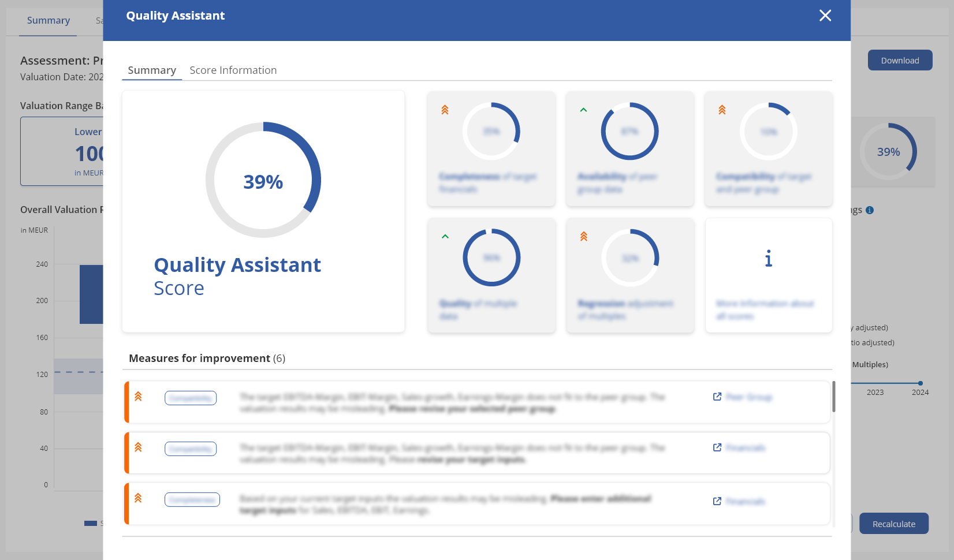Click the Recalculate button
Screen dimensions: 954x560
pyautogui.click(x=894, y=524)
